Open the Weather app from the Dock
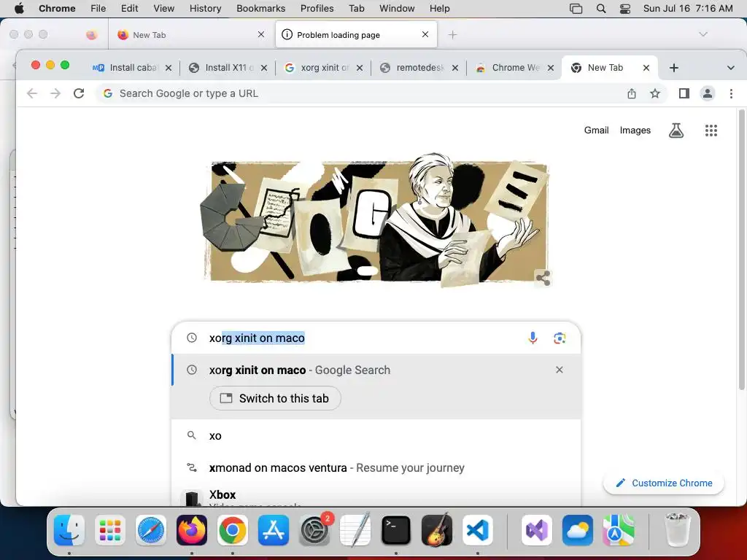This screenshot has height=560, width=747. [578, 530]
